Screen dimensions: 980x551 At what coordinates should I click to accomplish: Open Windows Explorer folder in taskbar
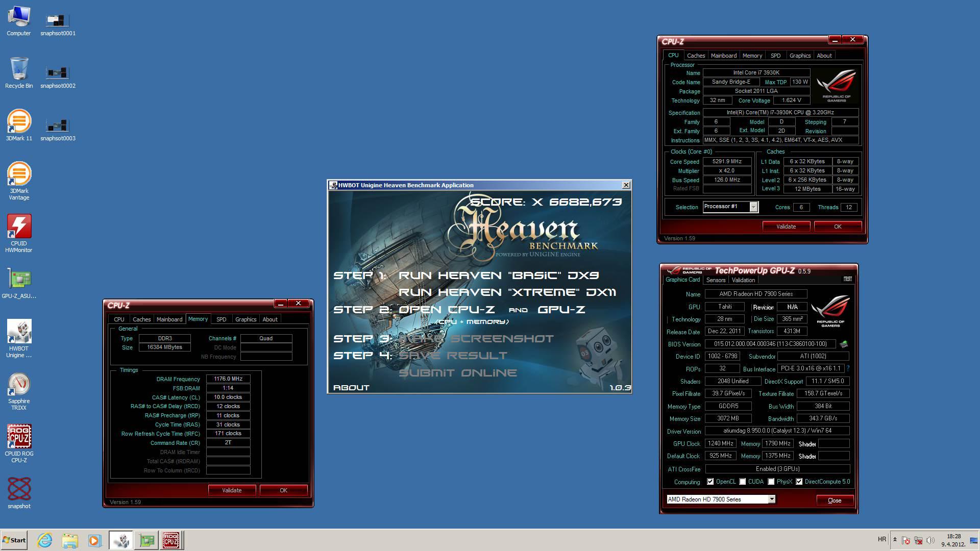click(70, 540)
